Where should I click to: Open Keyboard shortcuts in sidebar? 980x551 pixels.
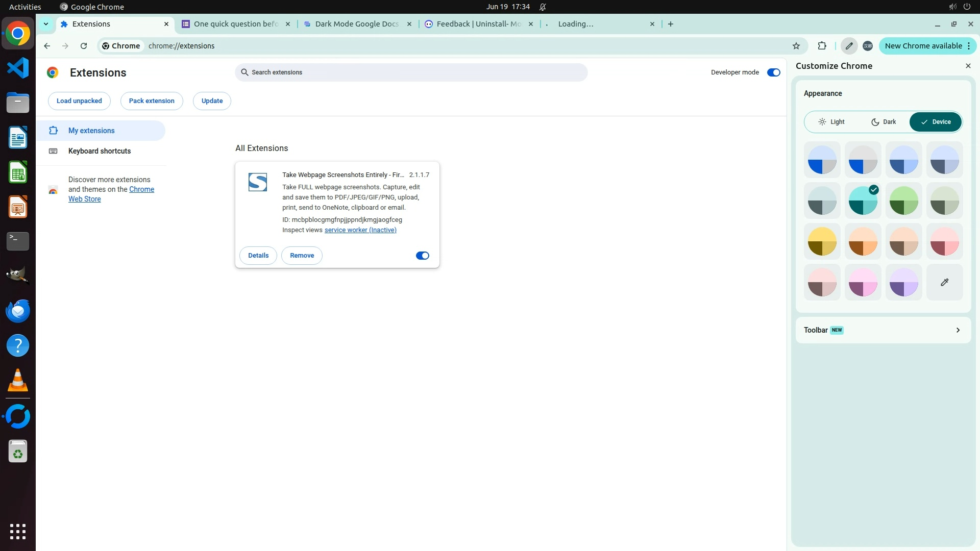(100, 151)
